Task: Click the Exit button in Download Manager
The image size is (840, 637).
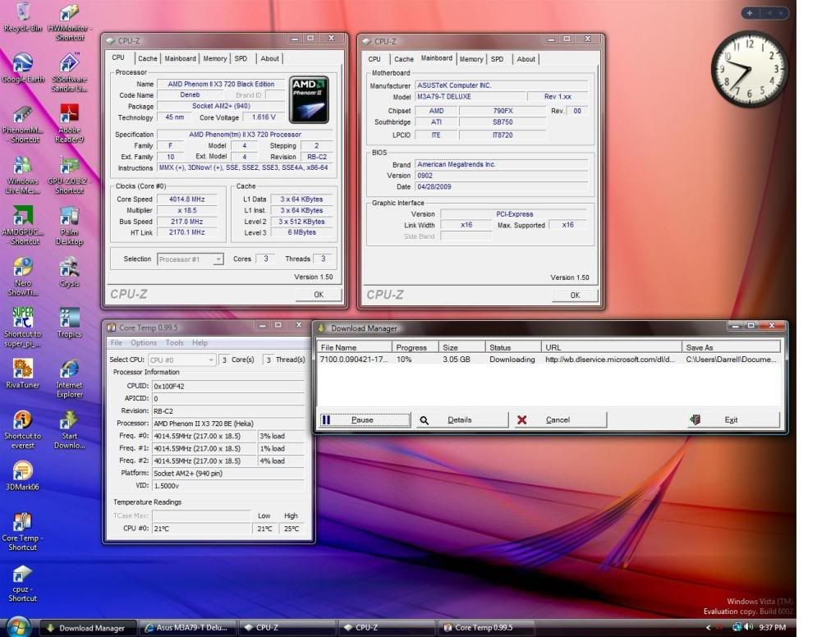Action: point(732,420)
